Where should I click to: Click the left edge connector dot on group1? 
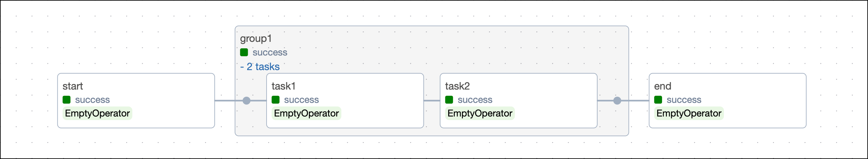pyautogui.click(x=246, y=101)
